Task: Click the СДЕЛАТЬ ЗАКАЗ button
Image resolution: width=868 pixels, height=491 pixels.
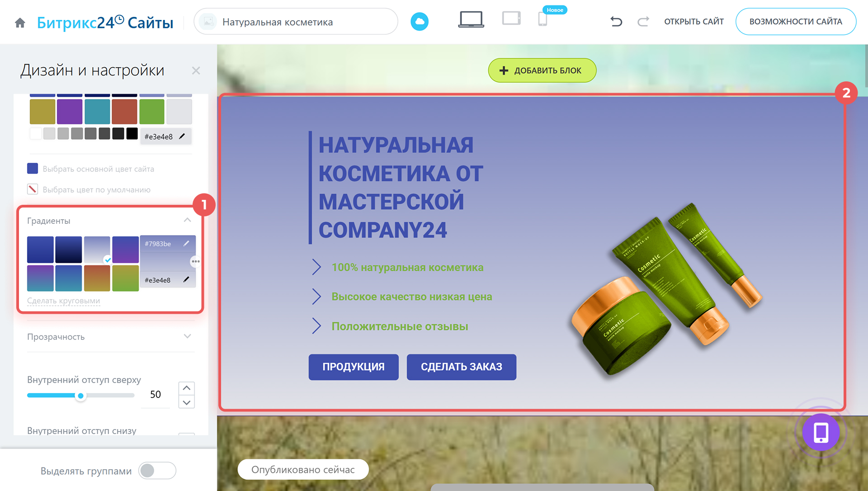Action: [x=462, y=367]
